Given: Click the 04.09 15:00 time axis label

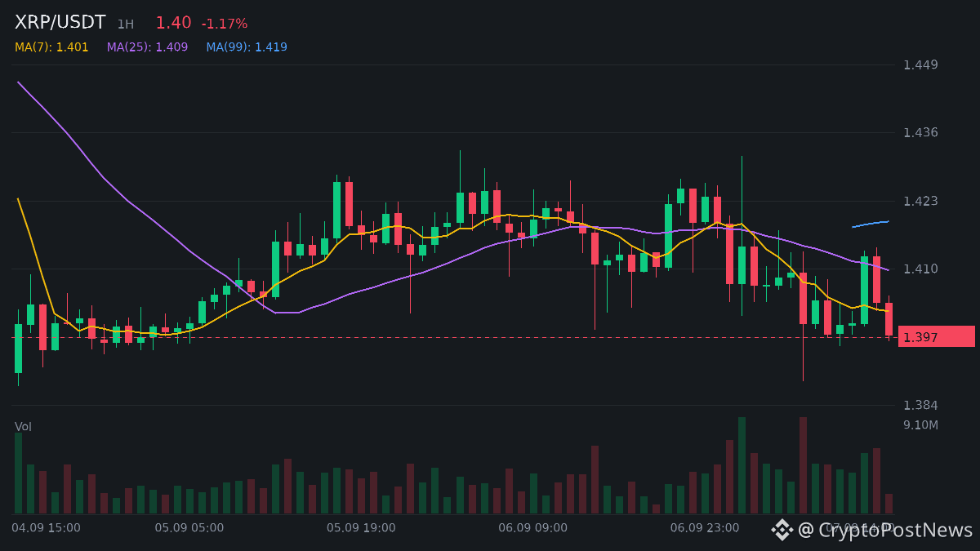Looking at the screenshot, I should click(46, 528).
